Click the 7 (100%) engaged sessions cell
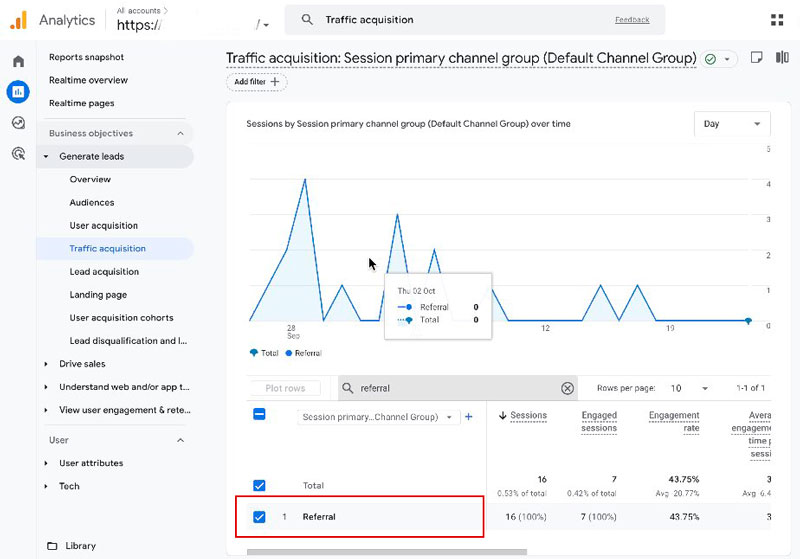 tap(598, 517)
